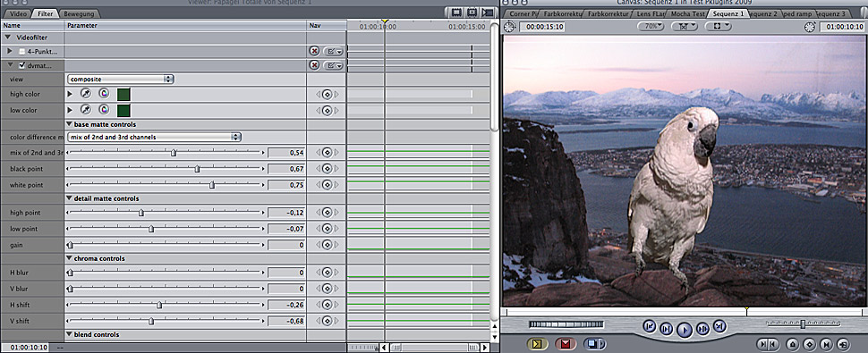The height and width of the screenshot is (353, 868).
Task: Collapse base matte controls group
Action: (69, 124)
